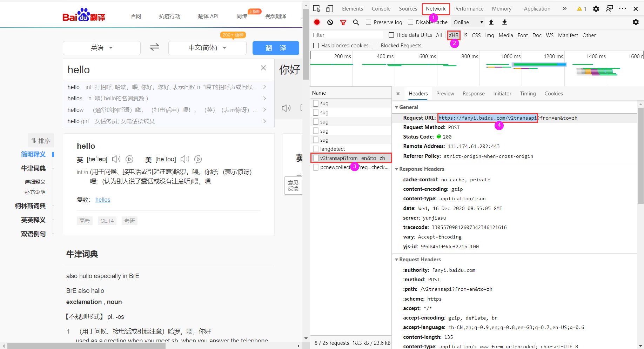The image size is (644, 349).
Task: Filter requests by JS type
Action: coord(465,35)
